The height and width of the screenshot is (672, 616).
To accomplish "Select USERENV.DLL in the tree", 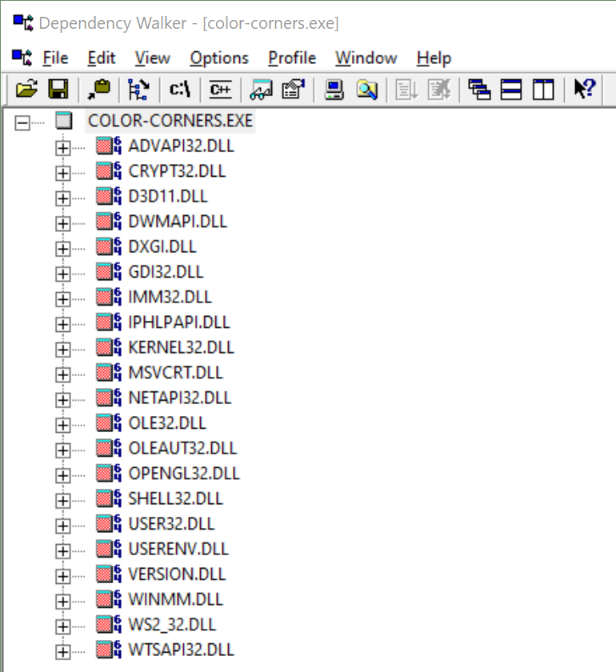I will (x=178, y=549).
